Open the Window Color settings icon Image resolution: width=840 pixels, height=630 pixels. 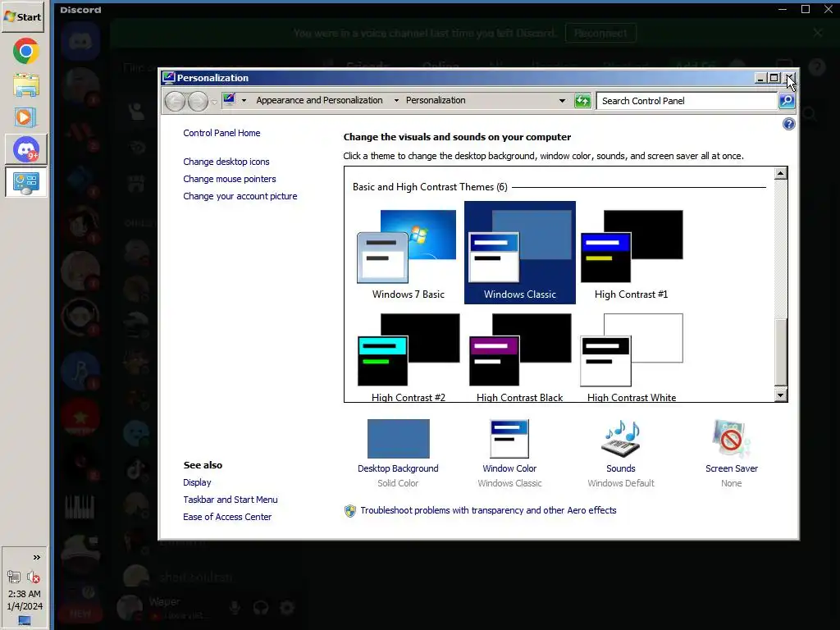[509, 439]
